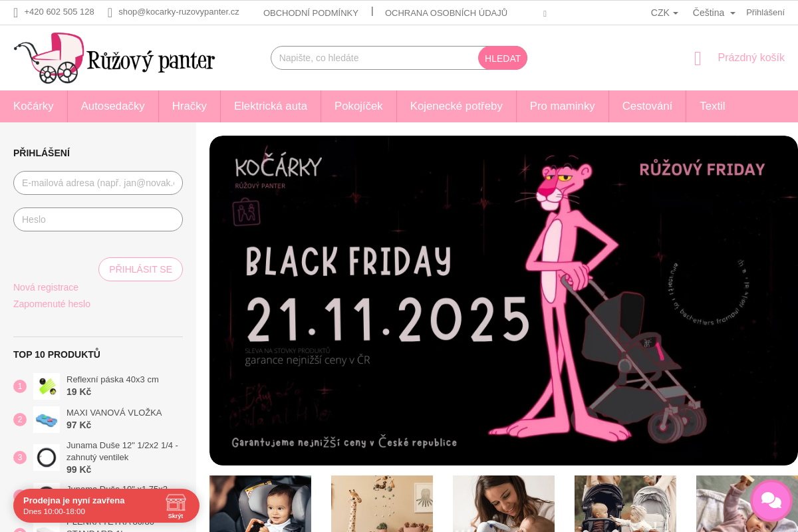Open the pink chat bubble widget

pyautogui.click(x=771, y=500)
